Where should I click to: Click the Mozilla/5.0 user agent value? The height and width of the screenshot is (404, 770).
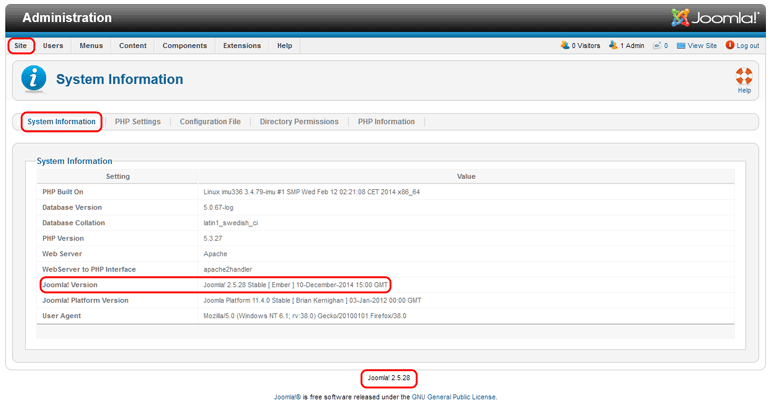pyautogui.click(x=305, y=316)
